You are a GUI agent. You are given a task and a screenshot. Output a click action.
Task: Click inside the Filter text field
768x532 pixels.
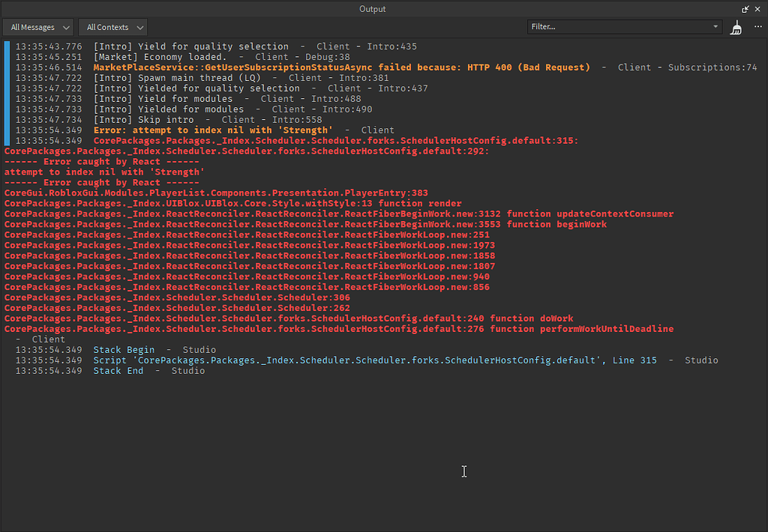click(x=615, y=26)
